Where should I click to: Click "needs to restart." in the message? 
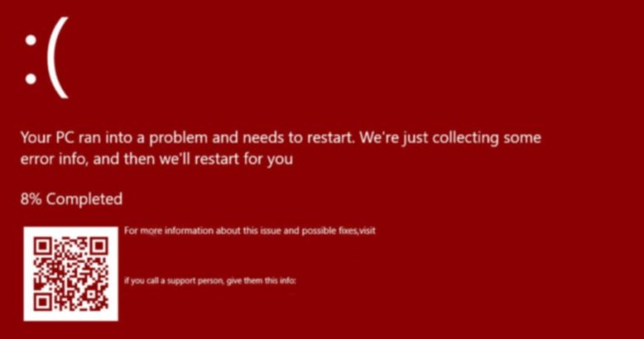click(299, 138)
